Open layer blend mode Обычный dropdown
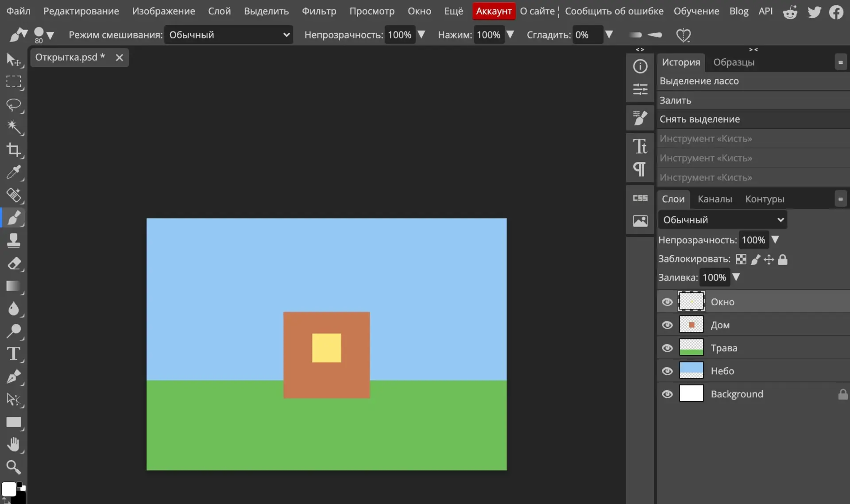Viewport: 850px width, 504px height. coord(722,219)
